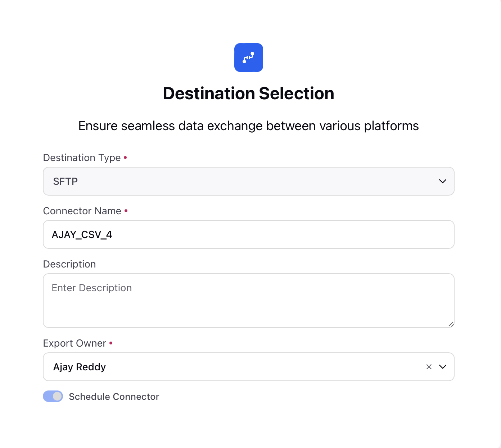Click the Destination Type field label
Screen dimensions: 501x448
pos(82,157)
